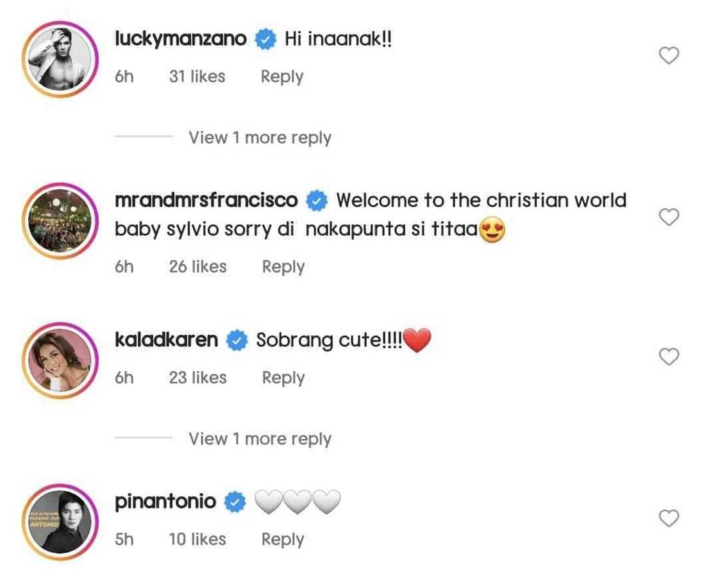Open mrandmrsfrancisco's profile picture
The image size is (718, 588).
[60, 221]
